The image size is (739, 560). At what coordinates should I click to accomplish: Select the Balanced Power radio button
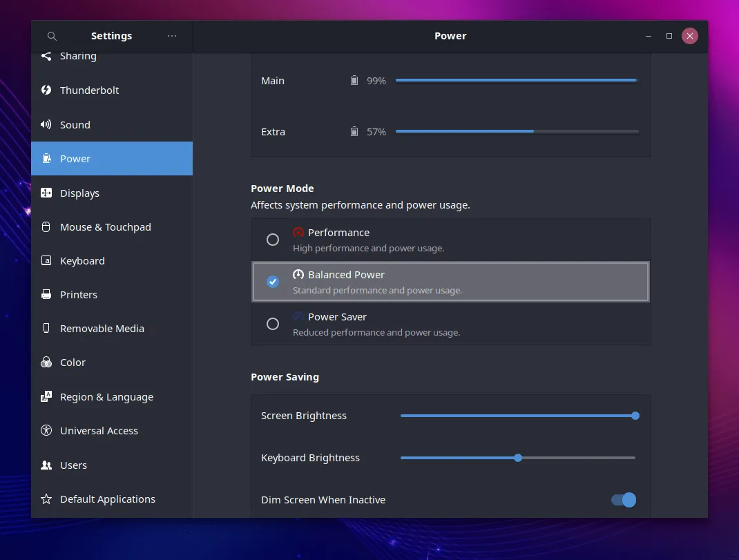[273, 282]
